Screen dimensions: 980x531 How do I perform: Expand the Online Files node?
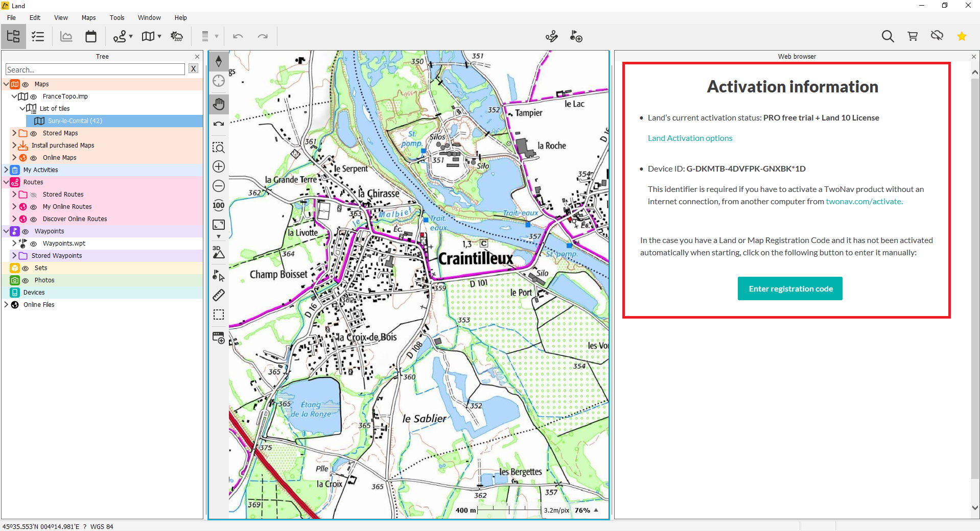tap(6, 304)
